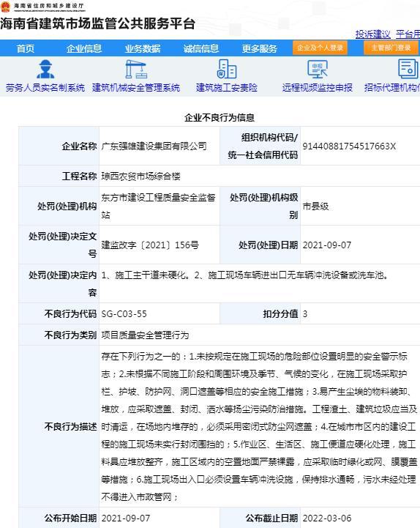Open the 业务数据 menu
The height and width of the screenshot is (528, 420).
pyautogui.click(x=143, y=49)
